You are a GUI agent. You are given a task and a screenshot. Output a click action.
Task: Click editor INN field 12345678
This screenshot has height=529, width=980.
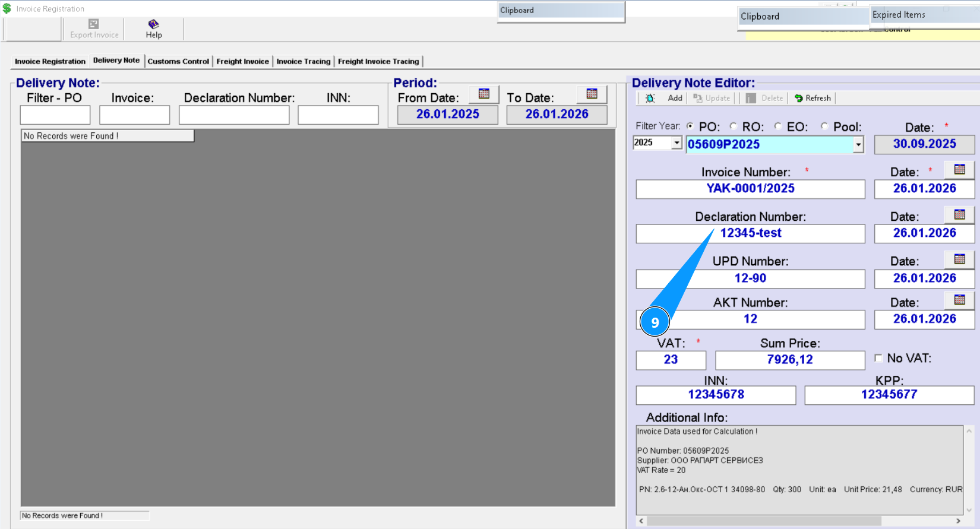click(x=716, y=395)
